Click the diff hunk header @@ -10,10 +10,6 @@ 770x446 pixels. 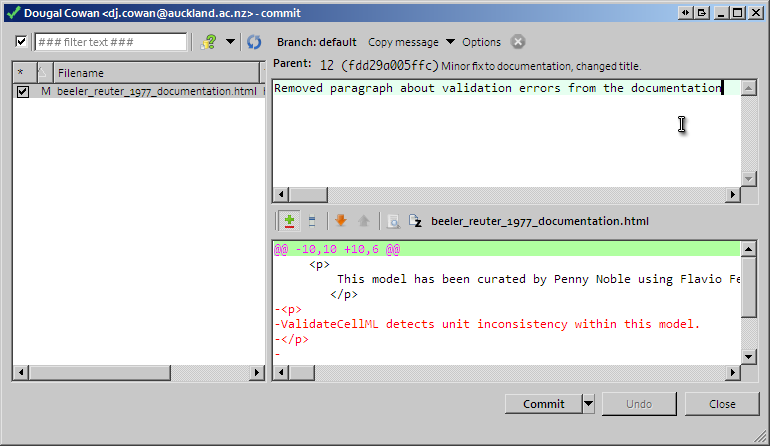point(337,250)
